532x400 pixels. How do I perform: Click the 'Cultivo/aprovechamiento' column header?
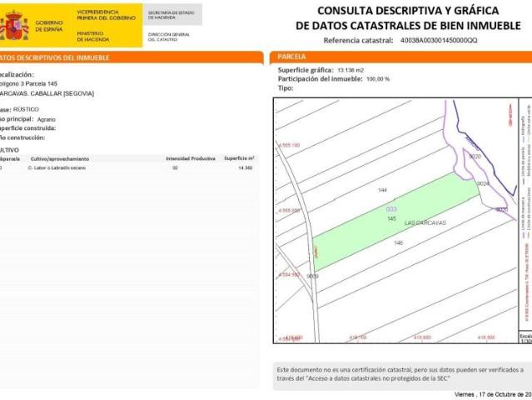tap(60, 159)
